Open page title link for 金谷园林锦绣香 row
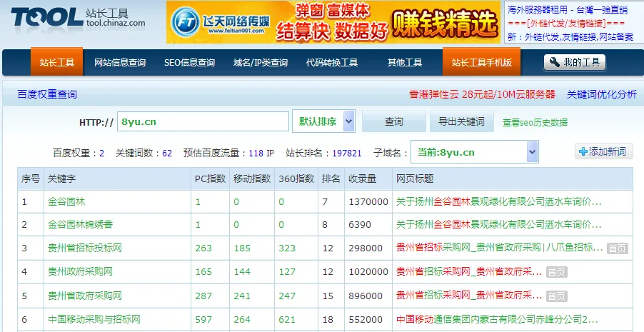 tap(498, 225)
